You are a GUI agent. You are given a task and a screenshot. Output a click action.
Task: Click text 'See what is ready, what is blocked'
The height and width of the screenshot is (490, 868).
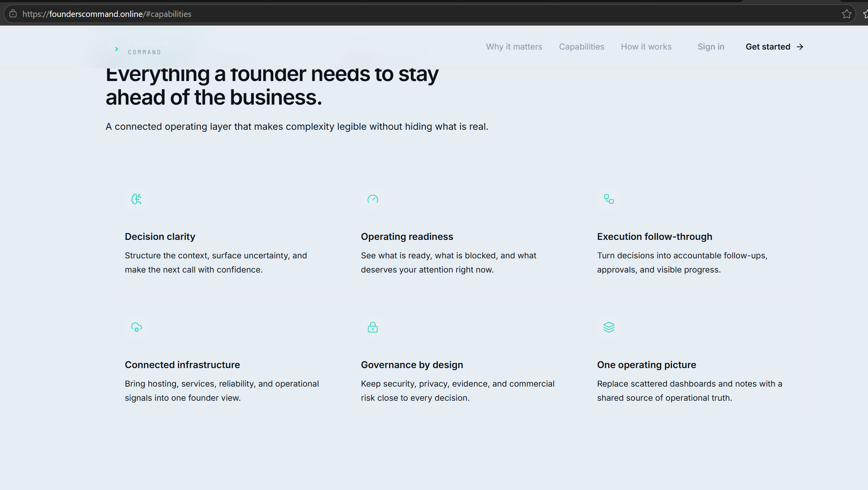point(429,256)
